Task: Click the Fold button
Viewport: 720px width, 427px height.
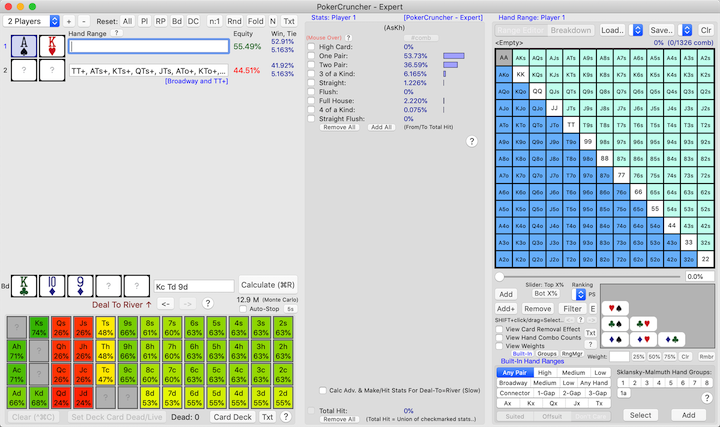Action: 255,21
